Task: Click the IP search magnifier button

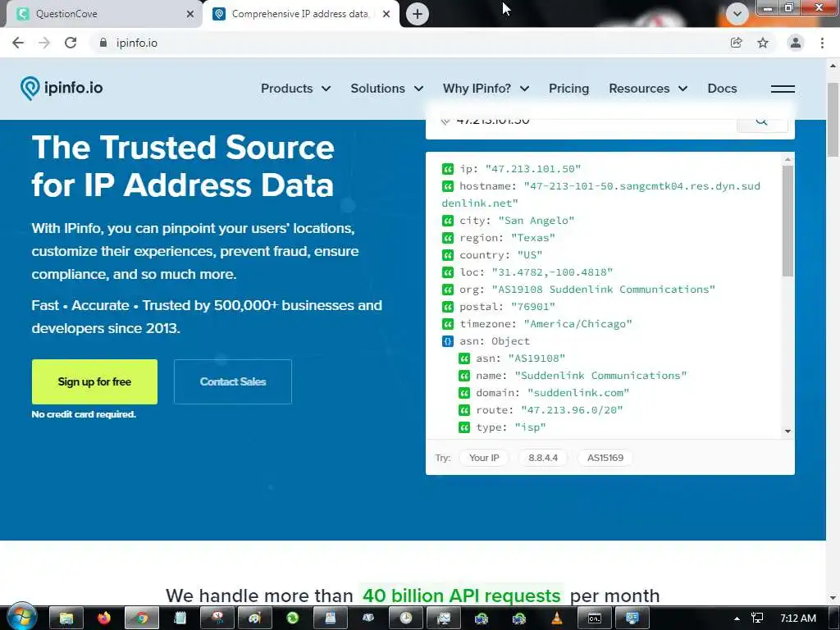Action: (x=762, y=122)
